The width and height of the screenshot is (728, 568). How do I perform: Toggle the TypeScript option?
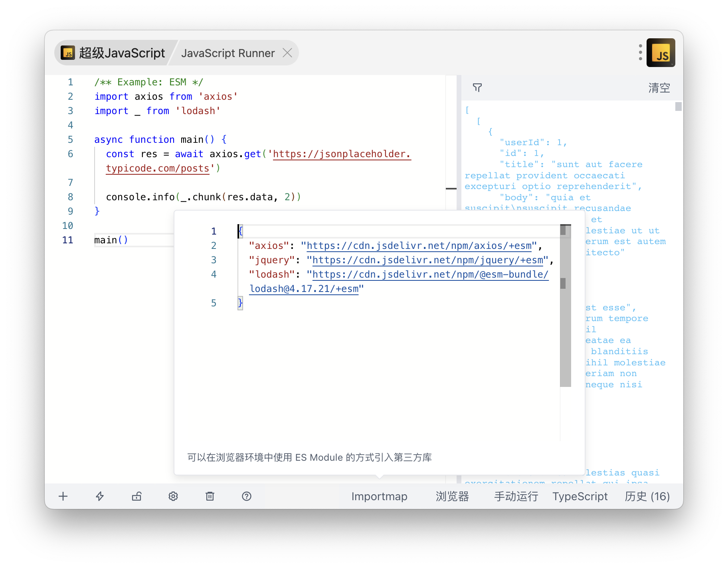click(580, 496)
